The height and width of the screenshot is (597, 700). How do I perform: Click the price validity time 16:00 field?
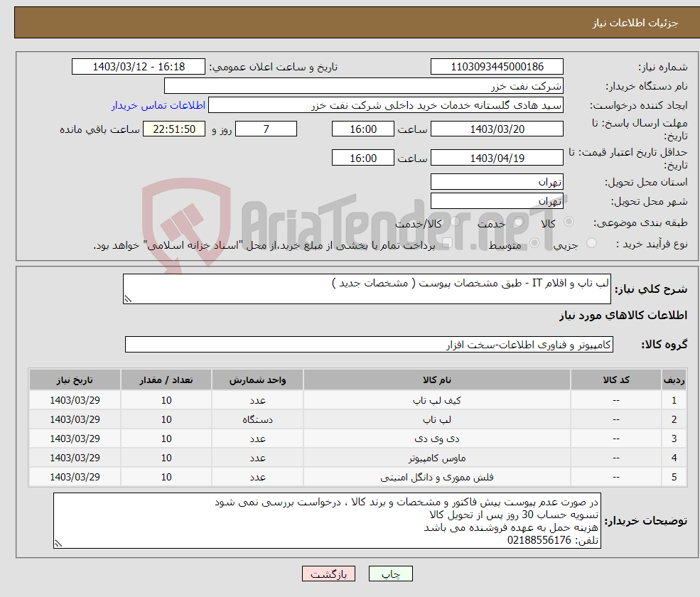363,158
